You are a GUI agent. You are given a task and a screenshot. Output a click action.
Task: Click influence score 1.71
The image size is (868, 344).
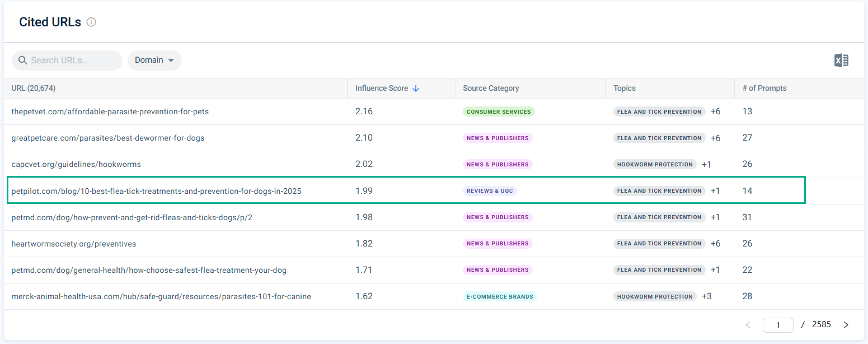(364, 269)
